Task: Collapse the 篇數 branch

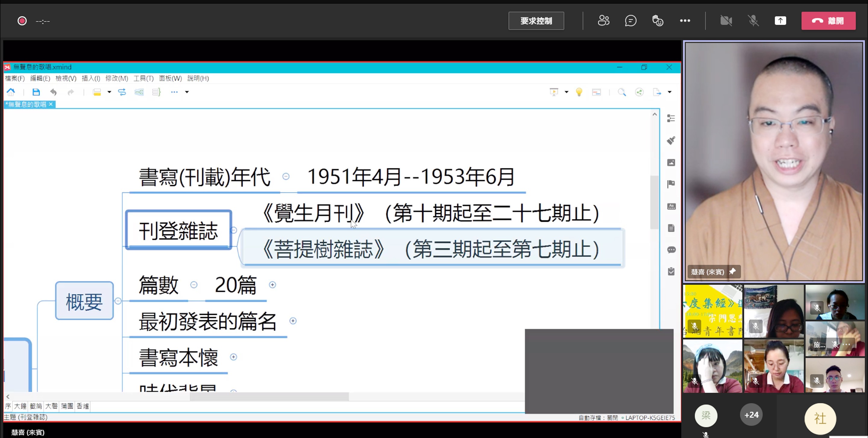Action: (x=194, y=285)
